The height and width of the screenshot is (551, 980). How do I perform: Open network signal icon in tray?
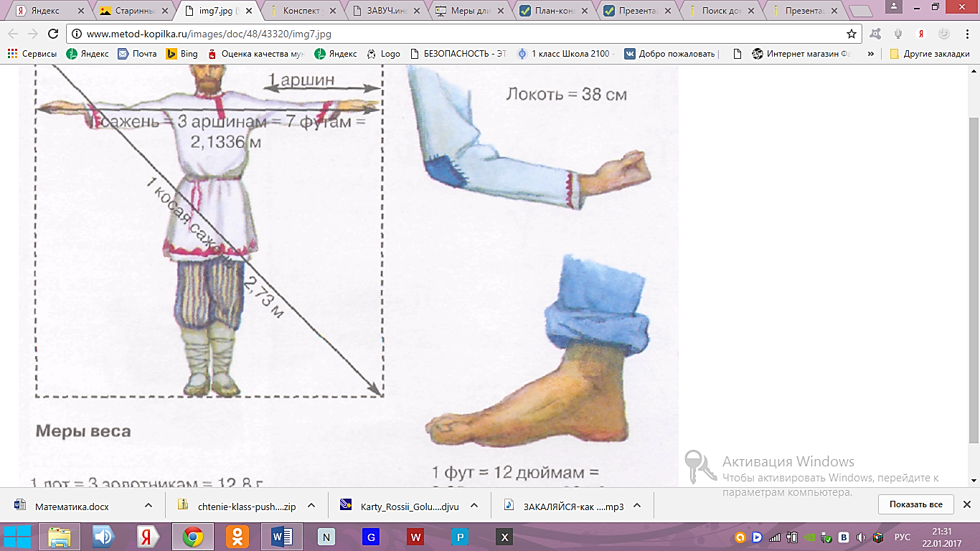775,537
